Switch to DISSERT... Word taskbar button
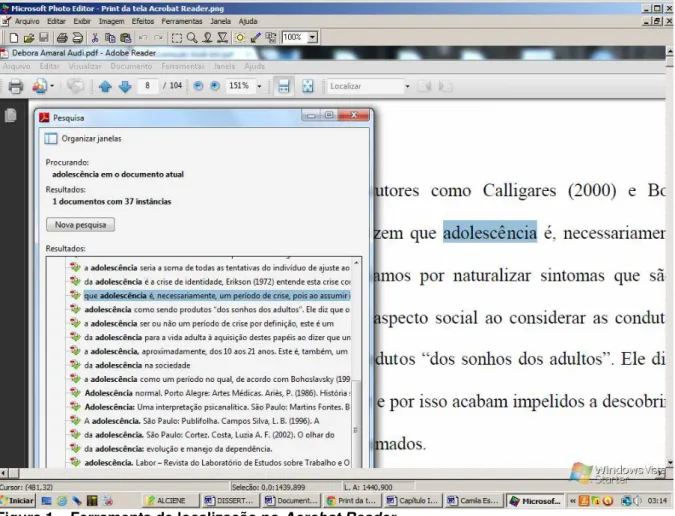The width and height of the screenshot is (675, 516). (x=231, y=501)
